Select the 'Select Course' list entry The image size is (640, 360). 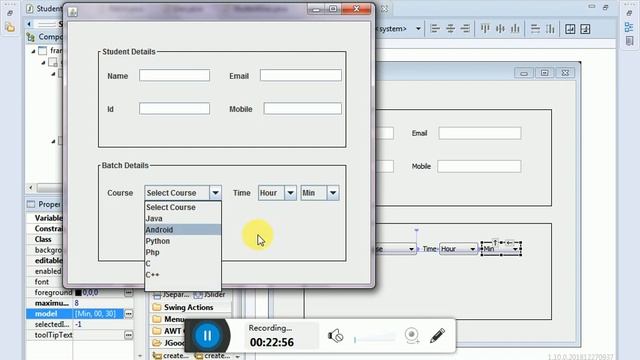(183, 207)
